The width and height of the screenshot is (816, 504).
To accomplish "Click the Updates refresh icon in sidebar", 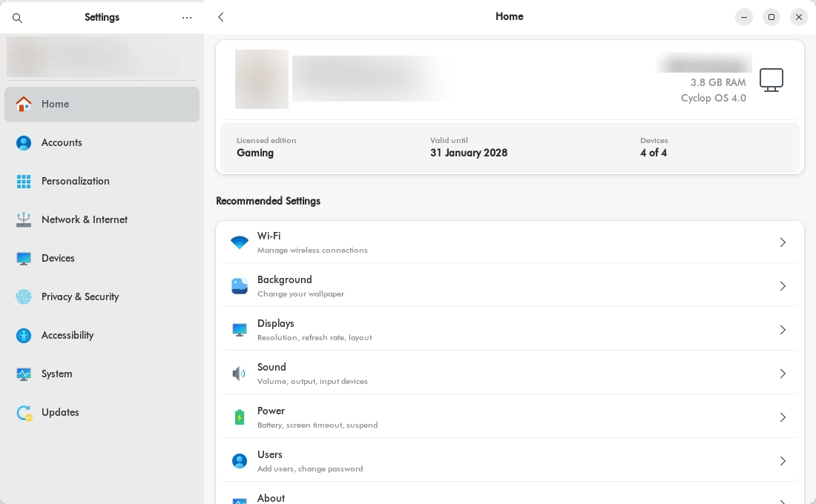I will pyautogui.click(x=24, y=413).
